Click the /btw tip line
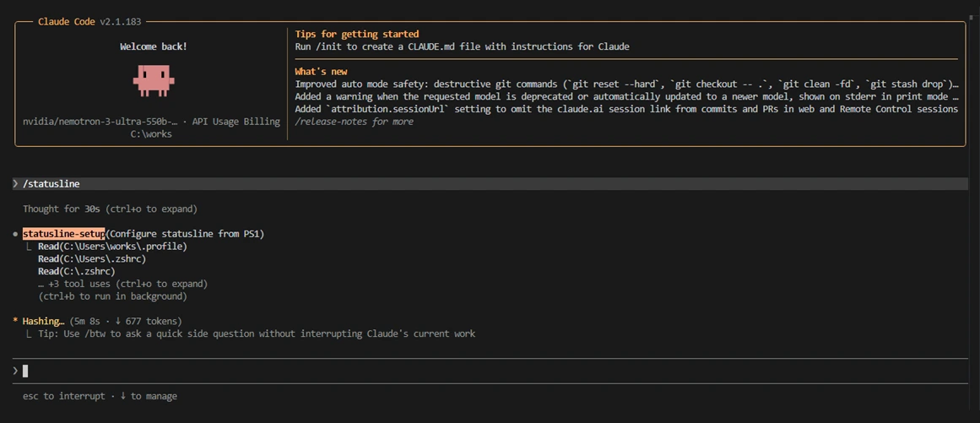The image size is (980, 423). [257, 334]
